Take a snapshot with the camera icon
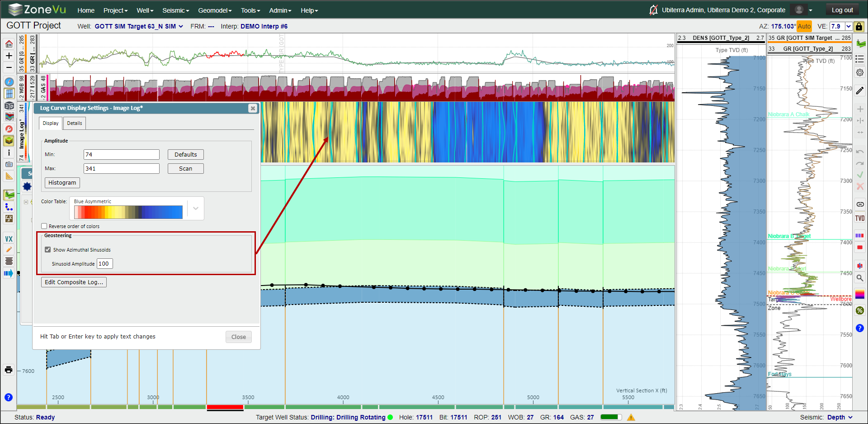 click(9, 164)
